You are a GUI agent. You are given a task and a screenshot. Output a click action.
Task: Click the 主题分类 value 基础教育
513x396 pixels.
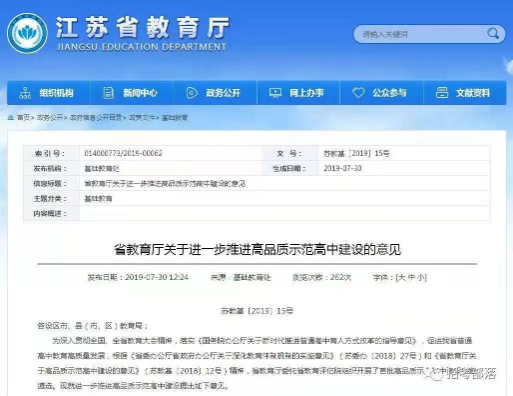pos(98,199)
